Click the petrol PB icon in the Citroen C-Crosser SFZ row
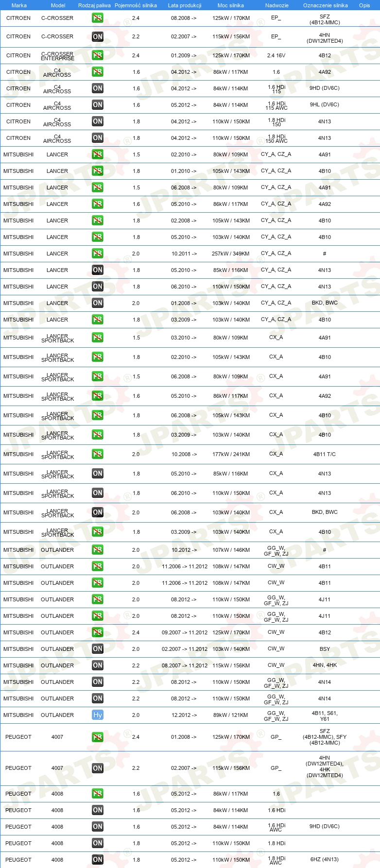This screenshot has width=380, height=868. [98, 18]
